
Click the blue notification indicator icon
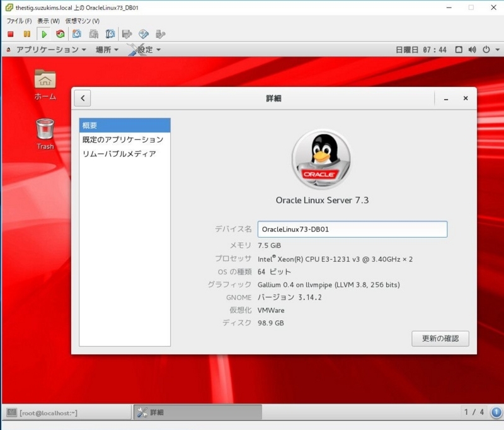[496, 412]
